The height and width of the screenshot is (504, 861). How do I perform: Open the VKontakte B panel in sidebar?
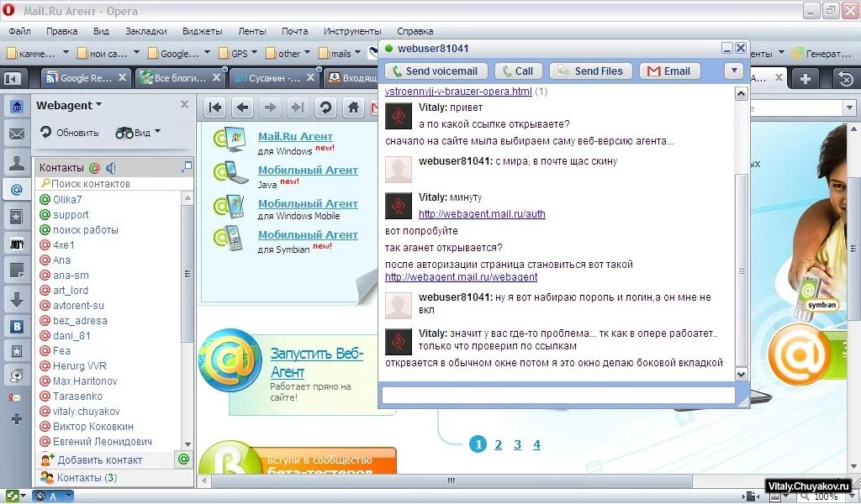click(17, 327)
